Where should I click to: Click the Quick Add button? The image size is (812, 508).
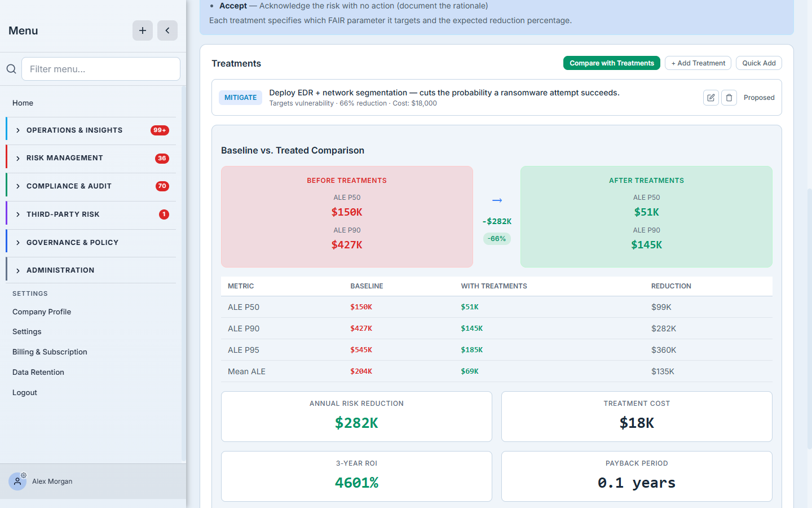click(759, 63)
